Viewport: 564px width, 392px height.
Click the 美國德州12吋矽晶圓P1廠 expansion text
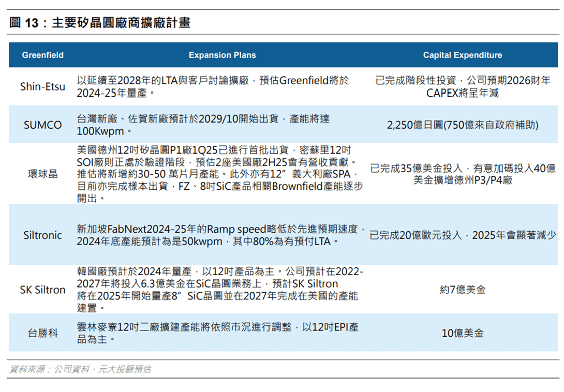[x=220, y=174]
